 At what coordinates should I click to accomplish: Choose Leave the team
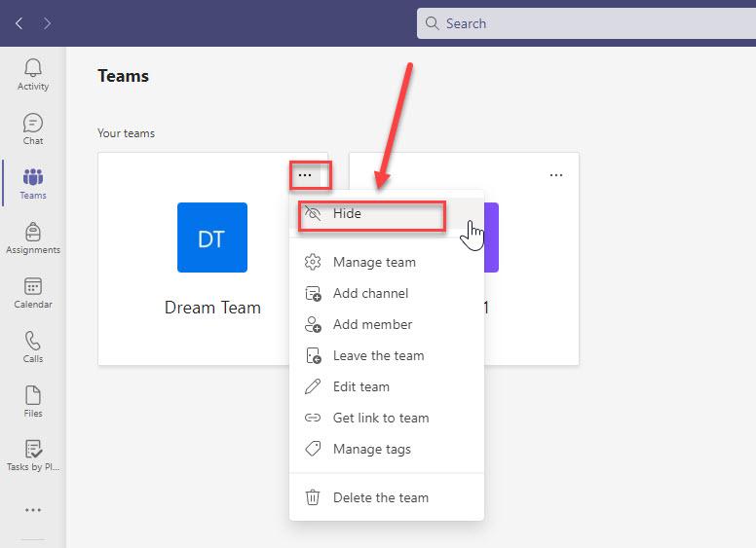(387, 355)
